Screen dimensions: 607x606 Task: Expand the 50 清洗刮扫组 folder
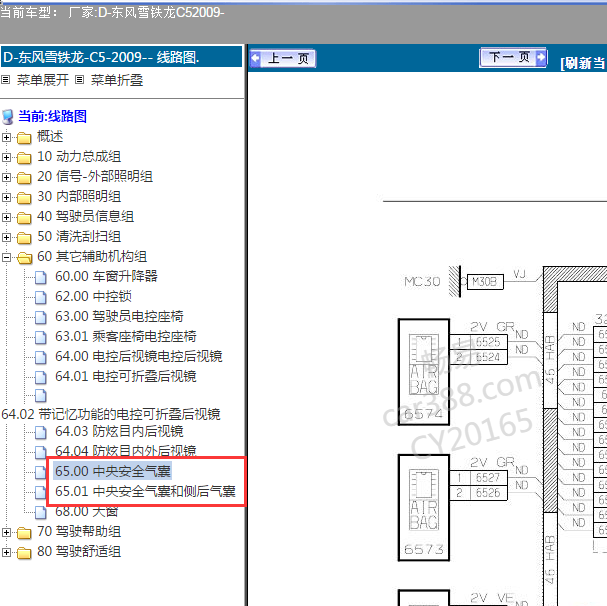(x=6, y=237)
